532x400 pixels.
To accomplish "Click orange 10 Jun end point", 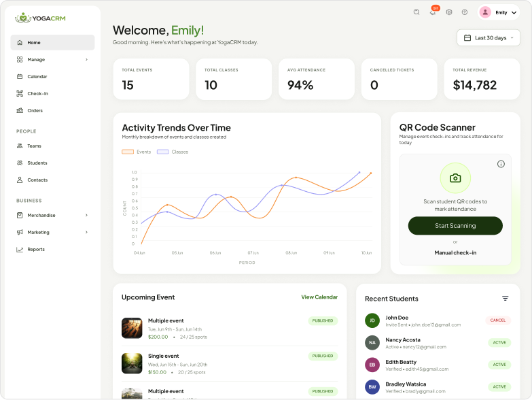I will (x=371, y=173).
